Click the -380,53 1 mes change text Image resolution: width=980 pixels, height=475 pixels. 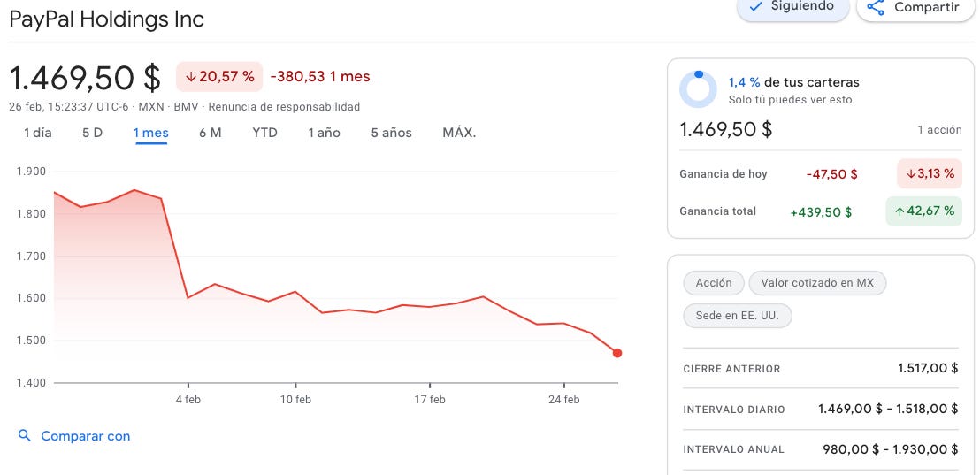pyautogui.click(x=320, y=77)
